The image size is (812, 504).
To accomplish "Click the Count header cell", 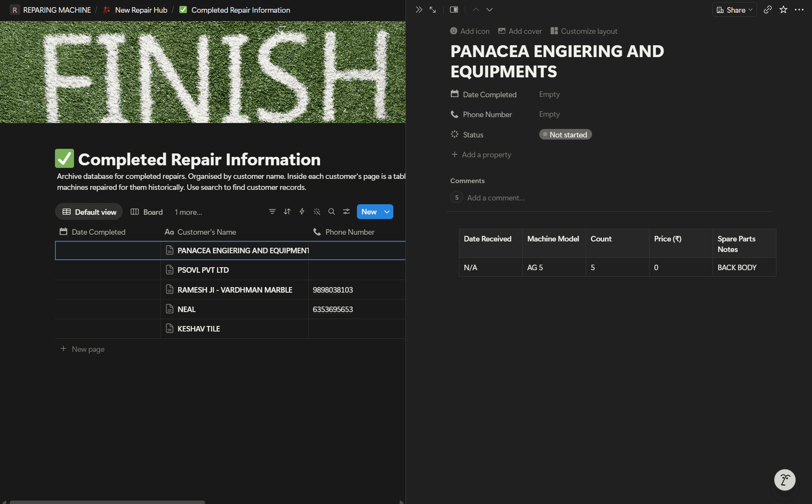I will tap(617, 244).
